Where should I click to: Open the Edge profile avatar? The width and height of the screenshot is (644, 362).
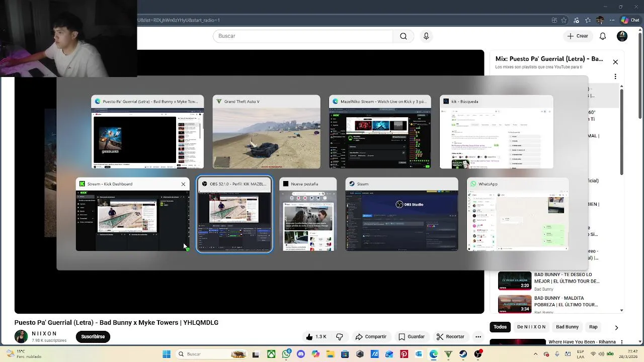click(600, 20)
